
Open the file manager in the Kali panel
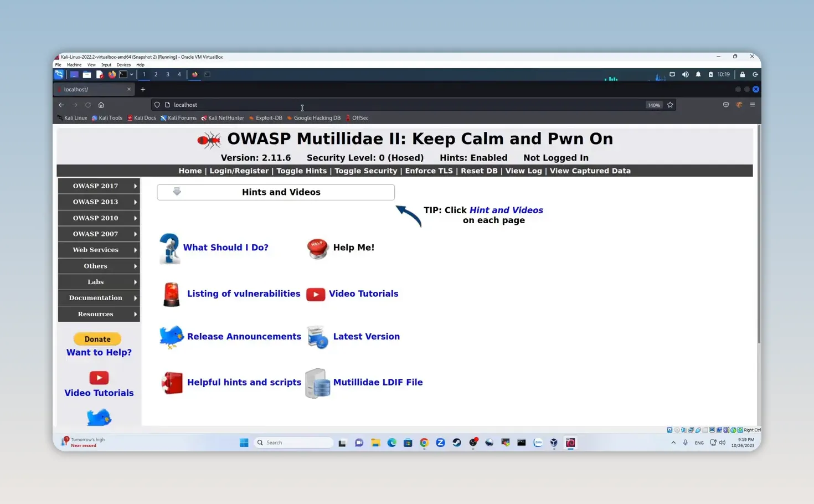(x=87, y=74)
